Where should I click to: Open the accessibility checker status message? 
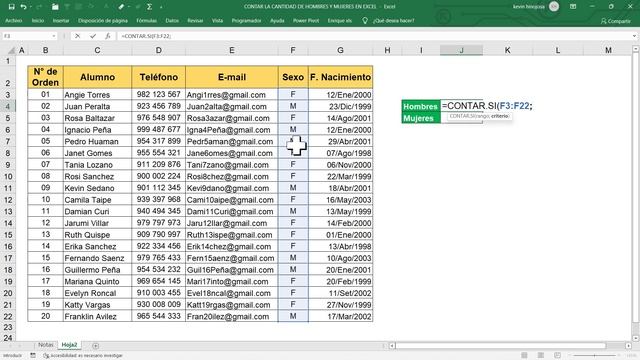tap(83, 356)
